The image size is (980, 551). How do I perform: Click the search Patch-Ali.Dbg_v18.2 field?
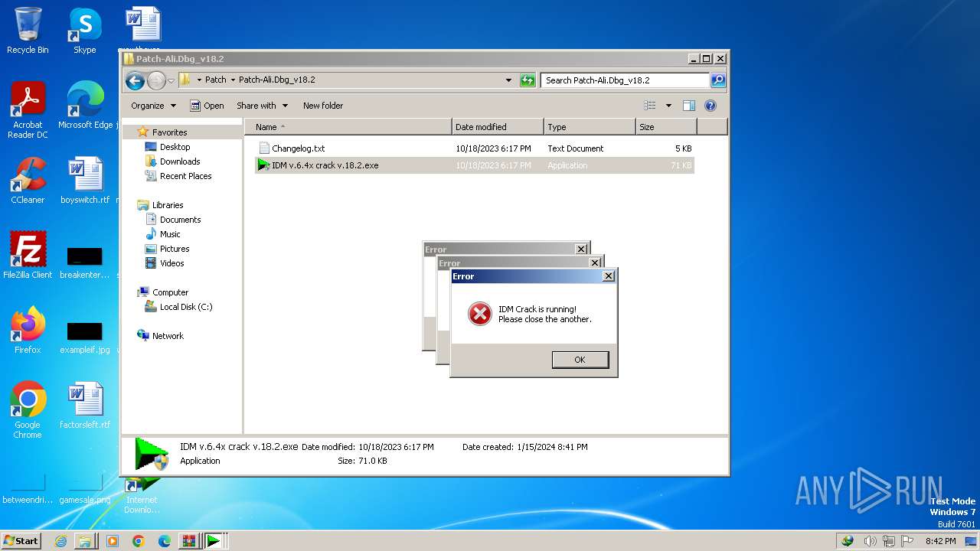click(x=626, y=80)
